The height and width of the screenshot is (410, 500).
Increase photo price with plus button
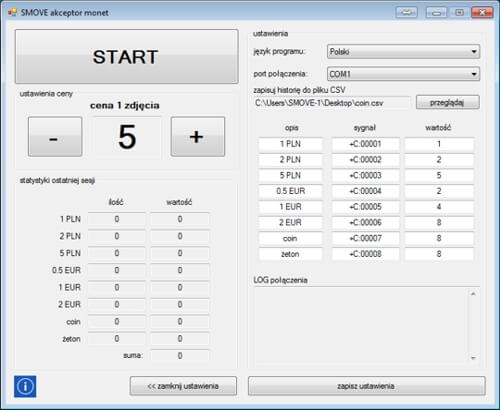(198, 137)
